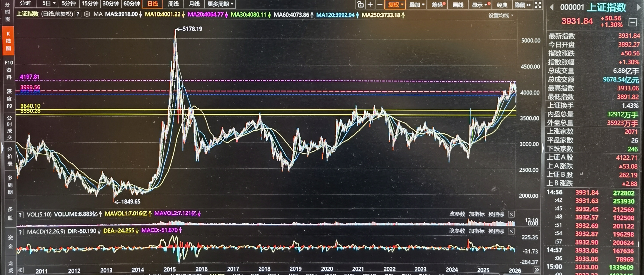Open F10 资料 in the left sidebar
The image size is (644, 275).
click(9, 70)
